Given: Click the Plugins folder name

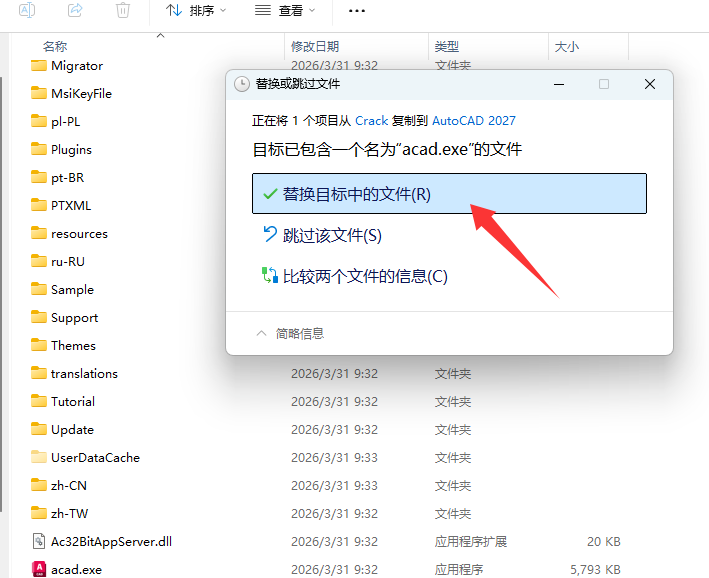Looking at the screenshot, I should pos(71,150).
